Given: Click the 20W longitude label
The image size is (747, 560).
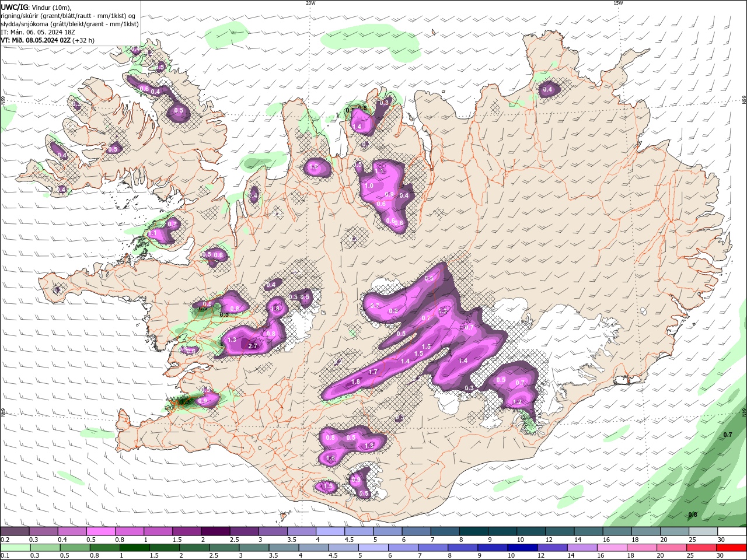Looking at the screenshot, I should coord(310,3).
